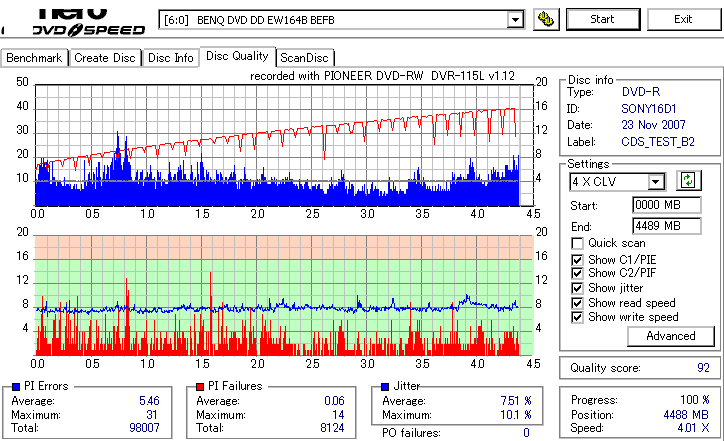Viewport: 724px width, 441px height.
Task: Open the Create Disc tab
Action: tap(105, 58)
